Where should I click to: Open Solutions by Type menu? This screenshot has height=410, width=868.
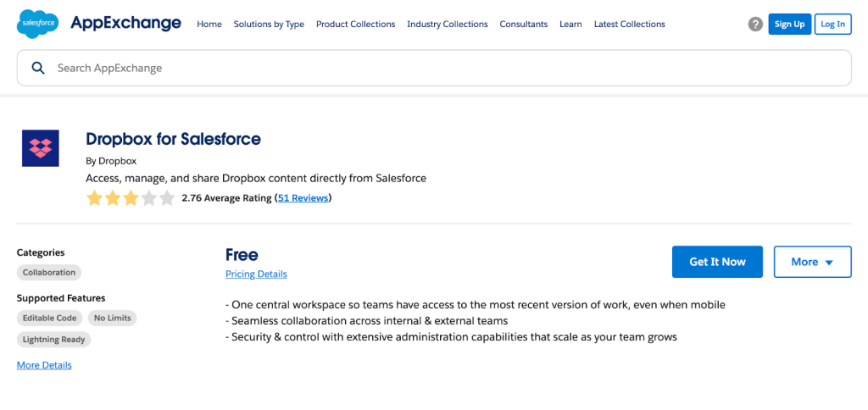pyautogui.click(x=269, y=25)
